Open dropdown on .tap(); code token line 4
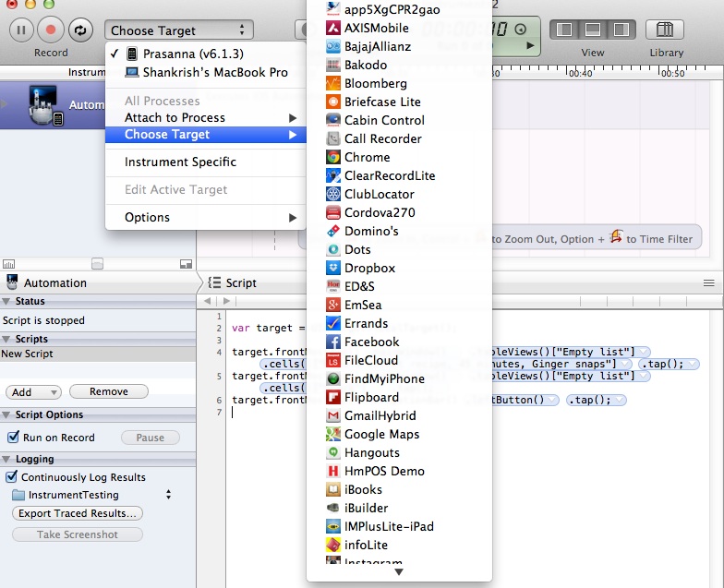The width and height of the screenshot is (724, 588). [693, 364]
